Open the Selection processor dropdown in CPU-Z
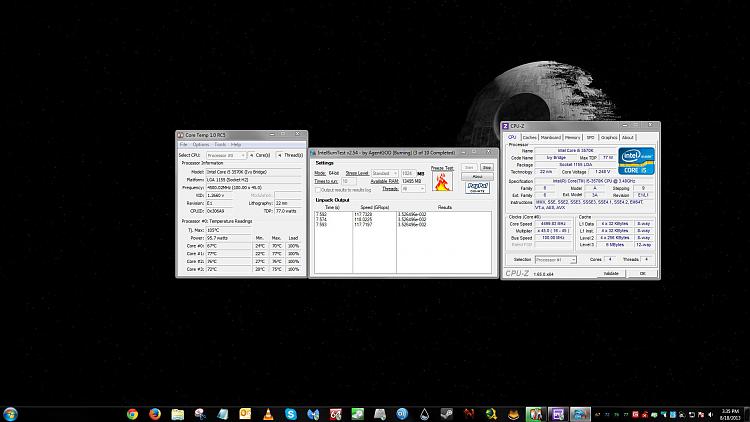The width and height of the screenshot is (750, 422). coord(555,260)
